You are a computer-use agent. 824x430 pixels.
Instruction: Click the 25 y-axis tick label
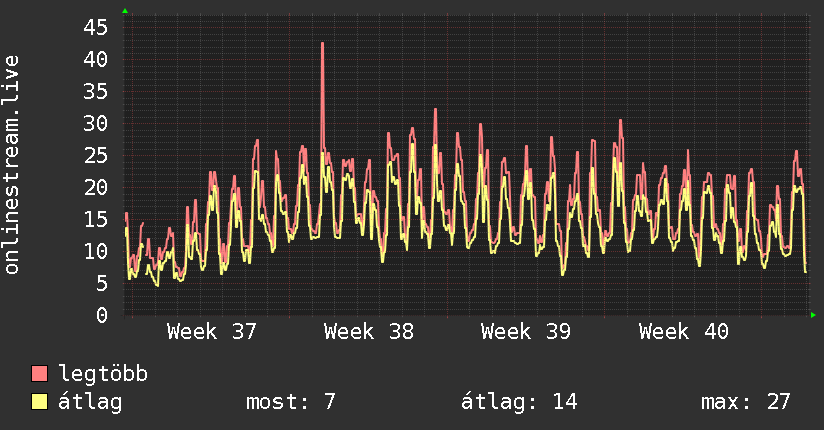pos(96,156)
